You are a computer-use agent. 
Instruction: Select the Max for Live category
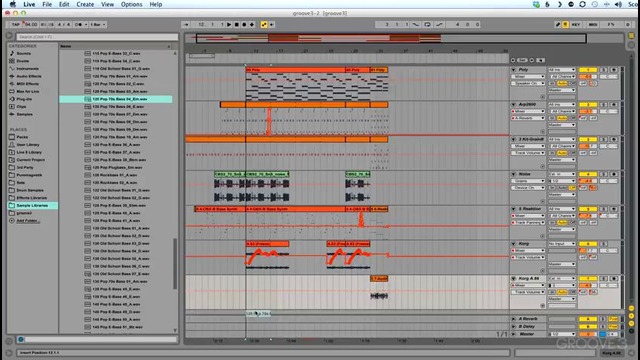point(28,91)
